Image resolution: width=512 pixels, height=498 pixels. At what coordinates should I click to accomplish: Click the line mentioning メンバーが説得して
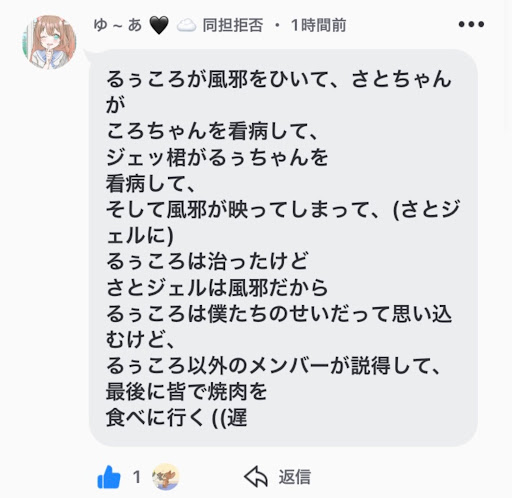273,365
